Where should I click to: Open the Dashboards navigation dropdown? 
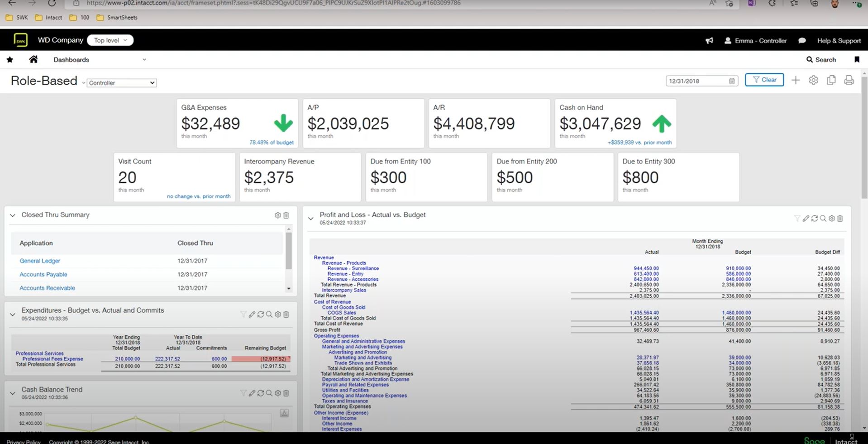[x=144, y=59]
